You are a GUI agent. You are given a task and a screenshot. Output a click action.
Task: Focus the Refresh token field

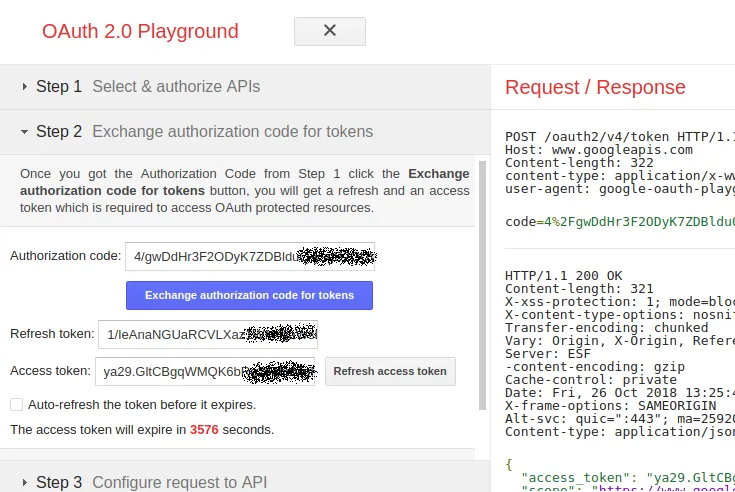click(208, 334)
